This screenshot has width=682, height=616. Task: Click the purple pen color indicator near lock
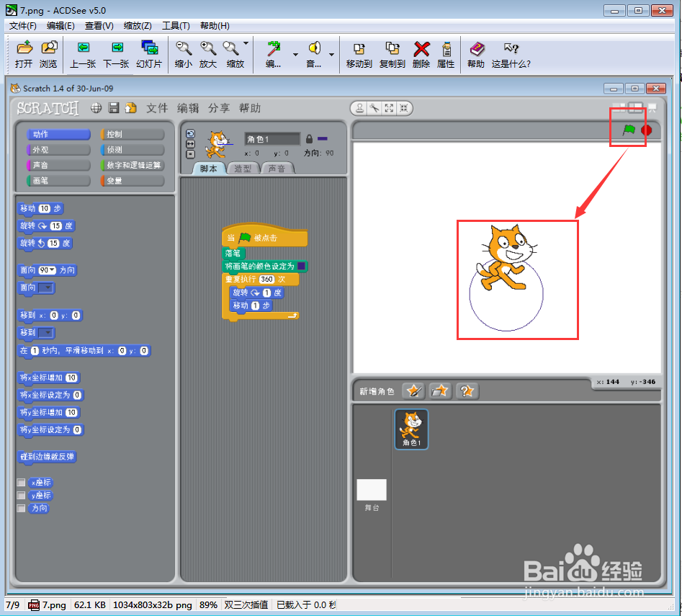tap(323, 139)
